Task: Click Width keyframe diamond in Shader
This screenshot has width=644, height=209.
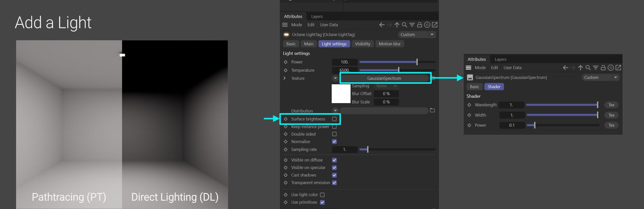Action: [x=469, y=115]
